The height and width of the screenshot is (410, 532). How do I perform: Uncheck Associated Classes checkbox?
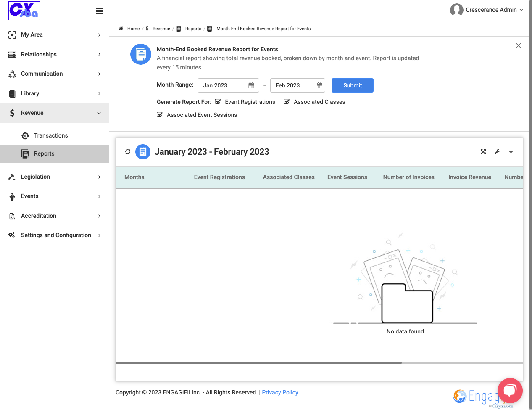[x=287, y=101]
